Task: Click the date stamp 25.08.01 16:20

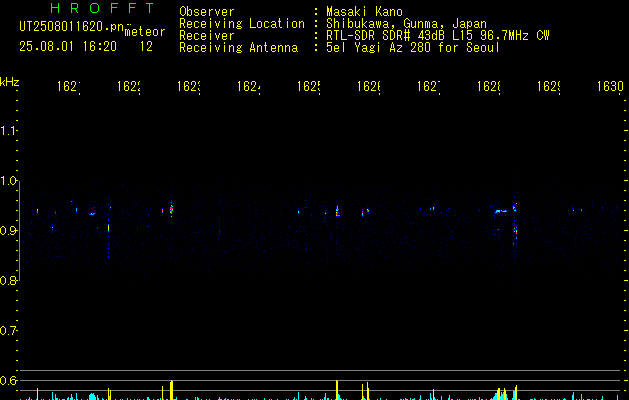Action: click(68, 47)
